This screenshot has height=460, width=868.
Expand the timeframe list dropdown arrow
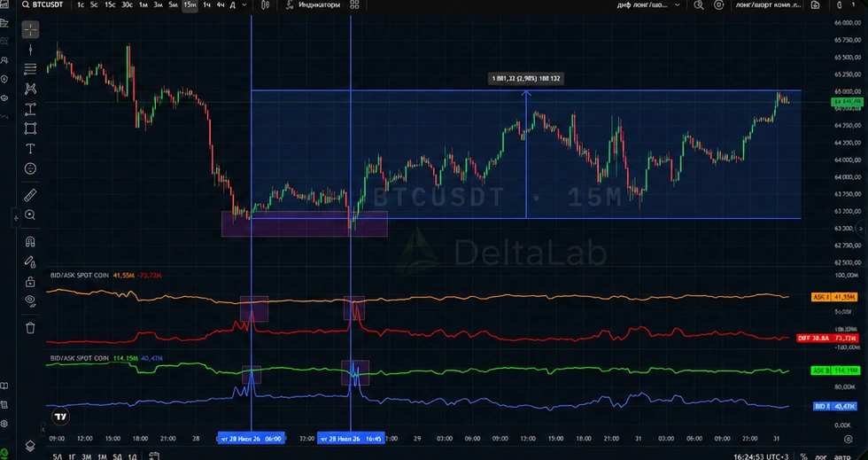pyautogui.click(x=244, y=5)
